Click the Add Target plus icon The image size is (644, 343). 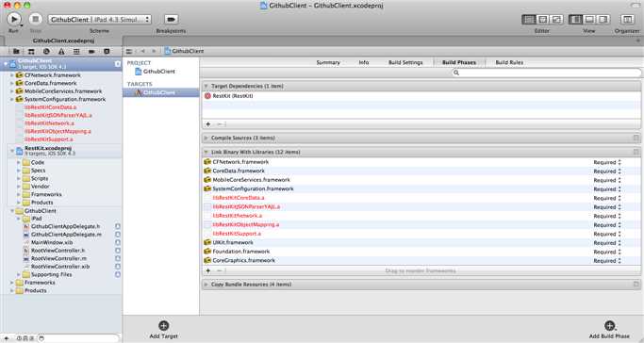163,326
